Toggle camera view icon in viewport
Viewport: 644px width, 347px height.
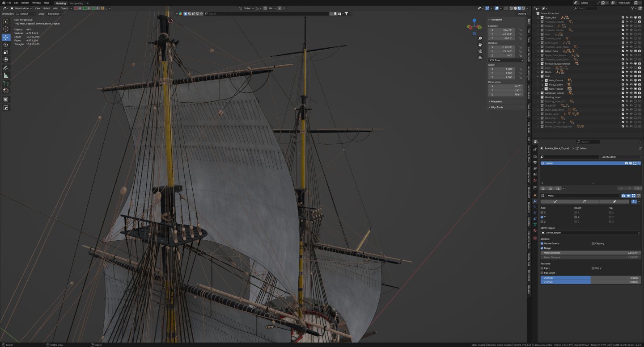click(480, 51)
